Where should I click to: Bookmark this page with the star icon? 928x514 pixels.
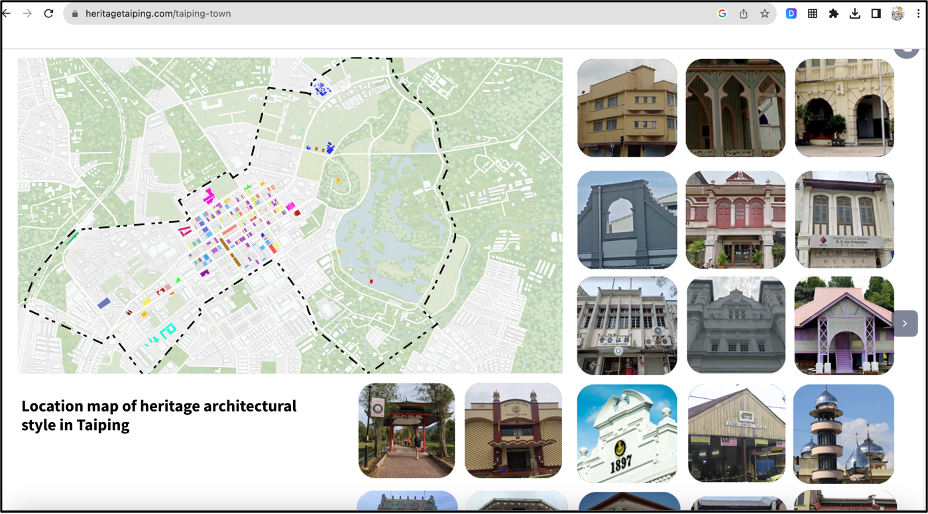pos(765,14)
